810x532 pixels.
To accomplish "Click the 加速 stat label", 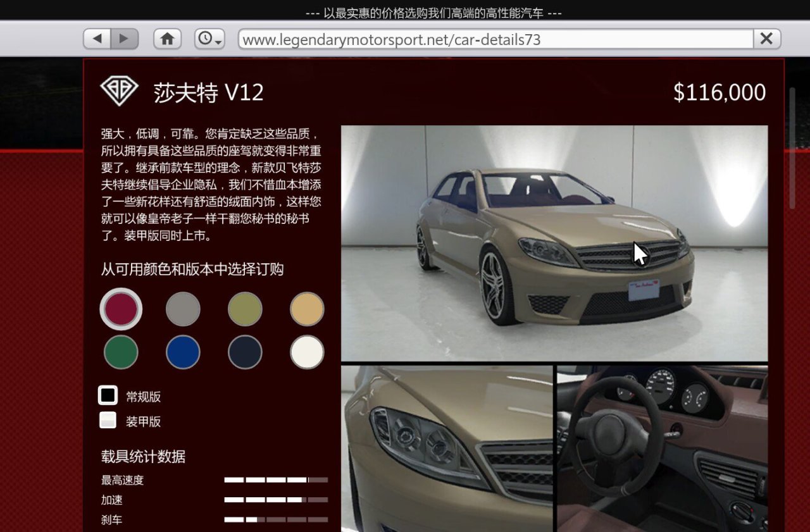I will click(x=111, y=500).
